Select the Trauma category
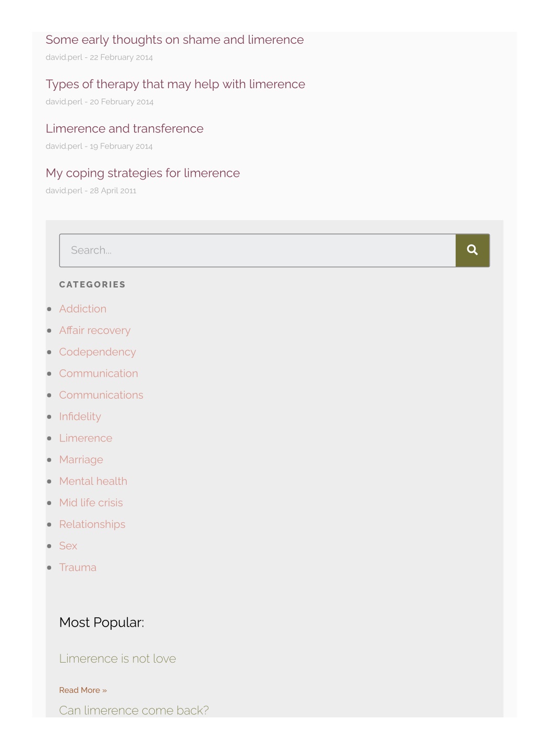This screenshot has height=756, width=534. (78, 568)
